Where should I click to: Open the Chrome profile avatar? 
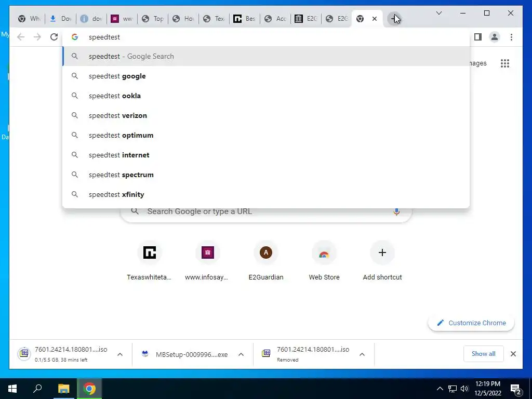pyautogui.click(x=495, y=37)
